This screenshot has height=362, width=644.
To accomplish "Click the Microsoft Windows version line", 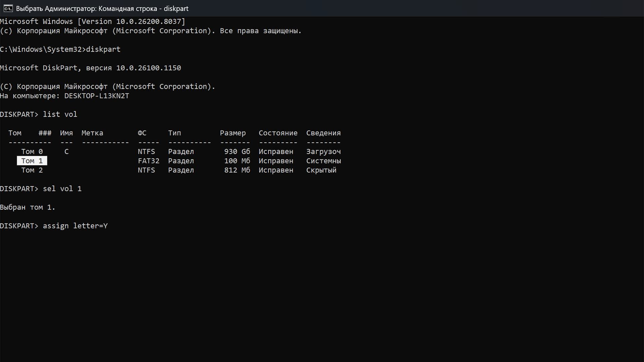I will pyautogui.click(x=92, y=21).
